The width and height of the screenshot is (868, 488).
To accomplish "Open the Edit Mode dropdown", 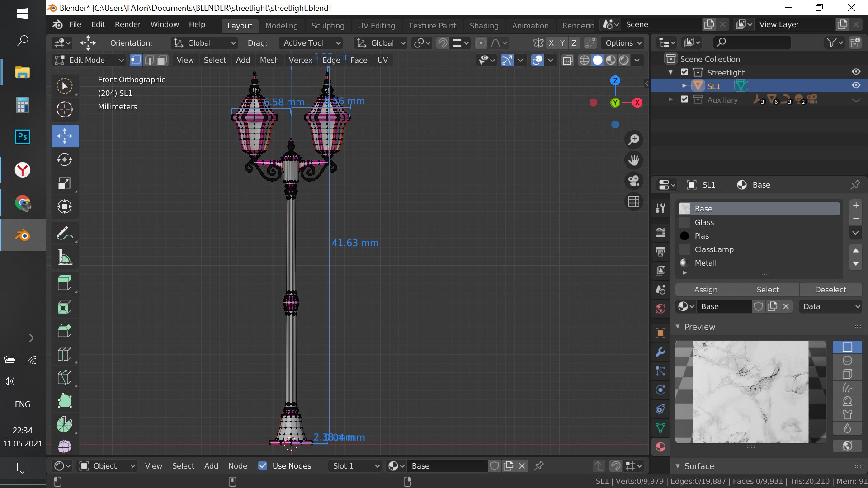I will (x=89, y=60).
